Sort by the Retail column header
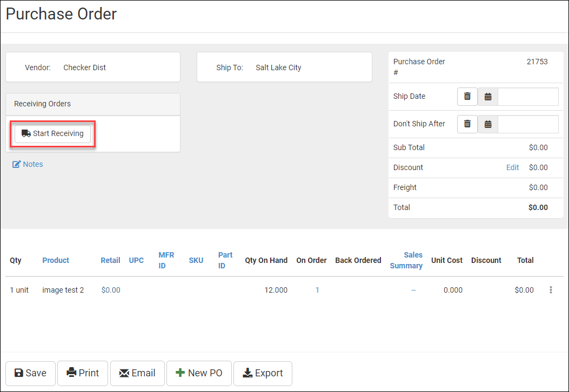Image resolution: width=569 pixels, height=392 pixels. tap(110, 260)
